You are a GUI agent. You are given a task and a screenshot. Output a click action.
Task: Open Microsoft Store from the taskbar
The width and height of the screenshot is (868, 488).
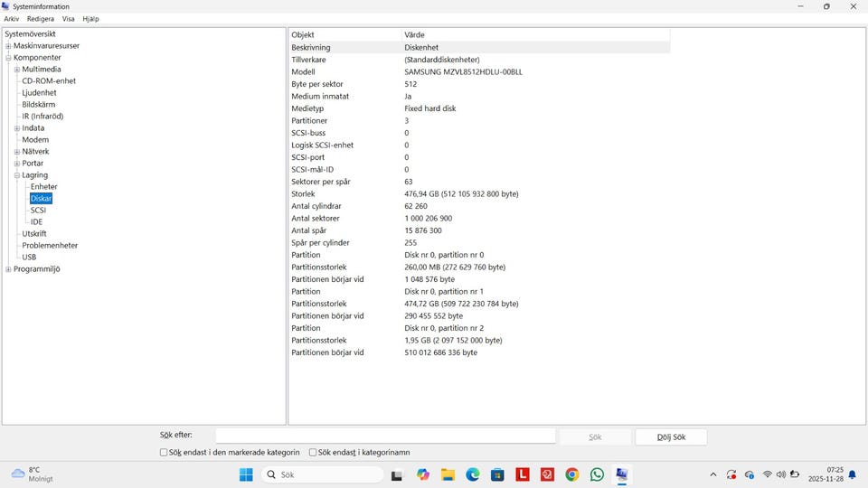point(497,474)
